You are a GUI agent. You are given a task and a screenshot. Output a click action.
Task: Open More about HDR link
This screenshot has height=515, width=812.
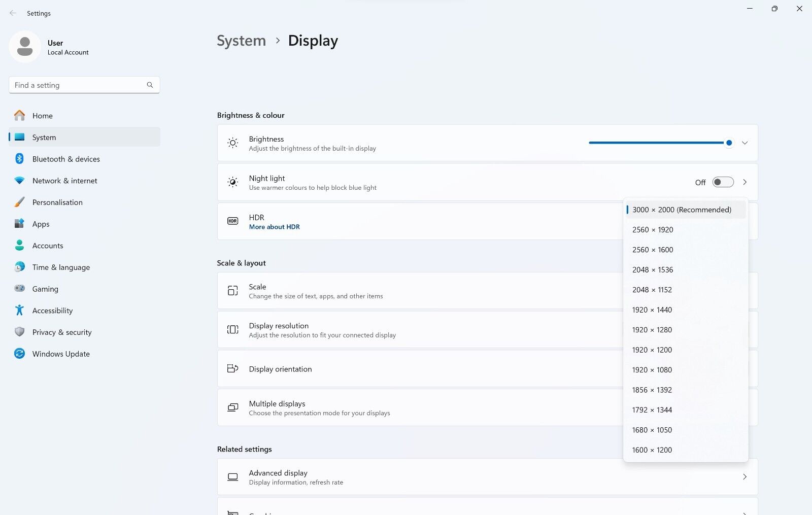coord(274,227)
